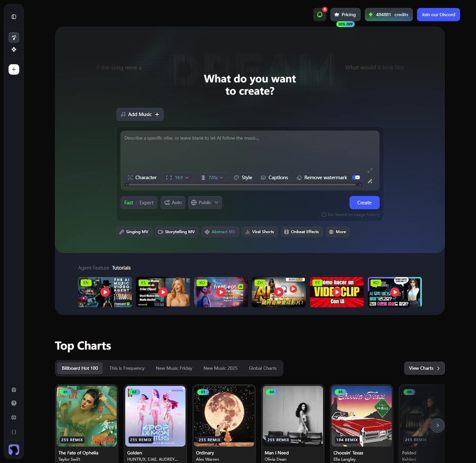Play the PT Videoclip Con IA tutorial
The image size is (476, 463).
(337, 292)
